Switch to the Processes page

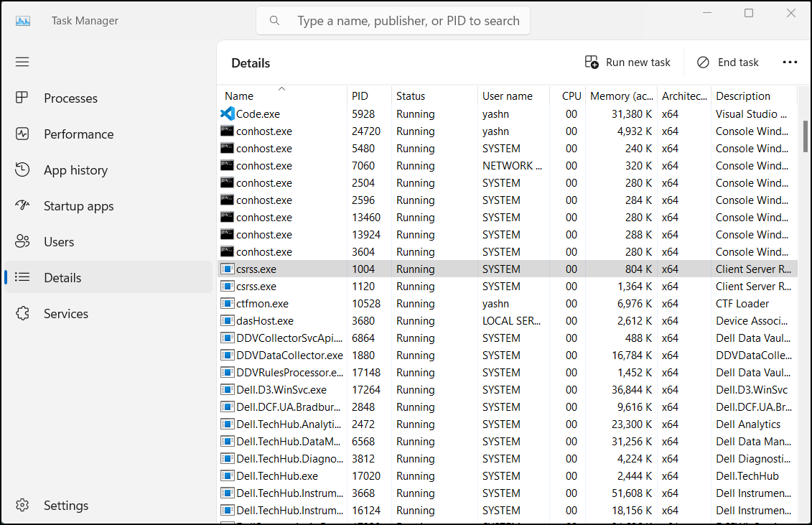coord(72,98)
